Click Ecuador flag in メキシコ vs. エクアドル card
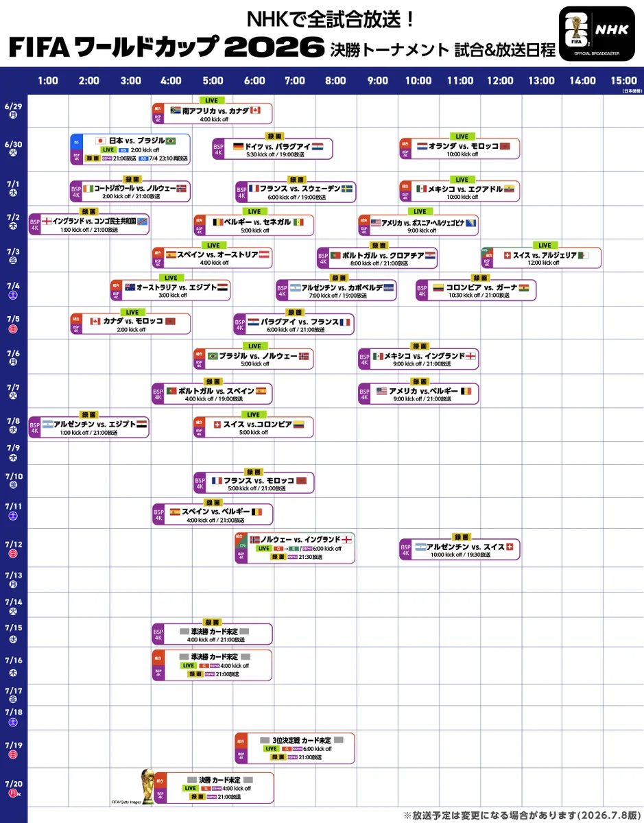The width and height of the screenshot is (644, 823). [510, 188]
